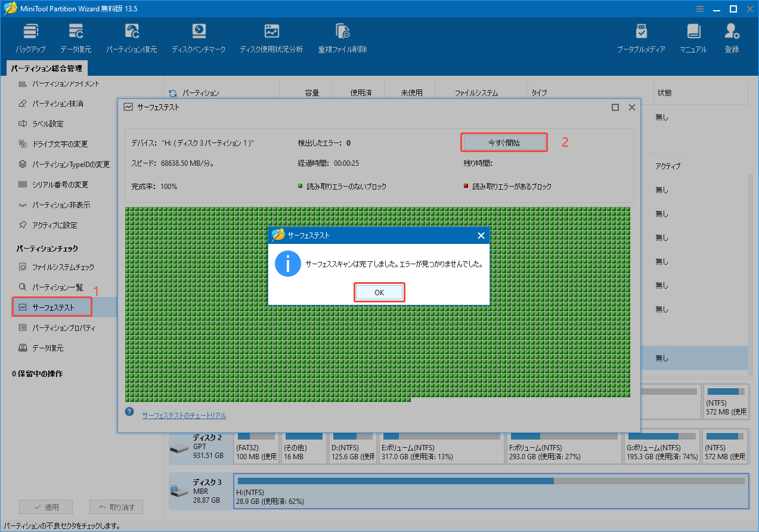The height and width of the screenshot is (532, 759).
Task: Refresh the partition list
Action: click(x=172, y=92)
